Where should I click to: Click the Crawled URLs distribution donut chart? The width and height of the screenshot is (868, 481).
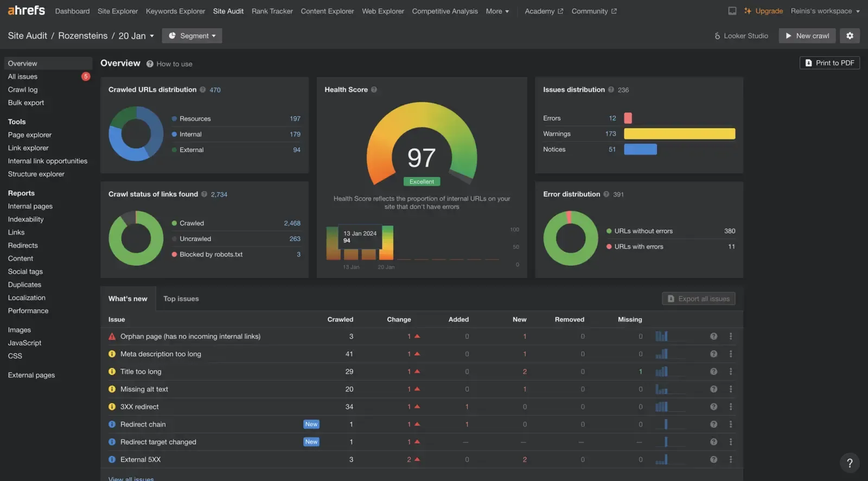[136, 134]
